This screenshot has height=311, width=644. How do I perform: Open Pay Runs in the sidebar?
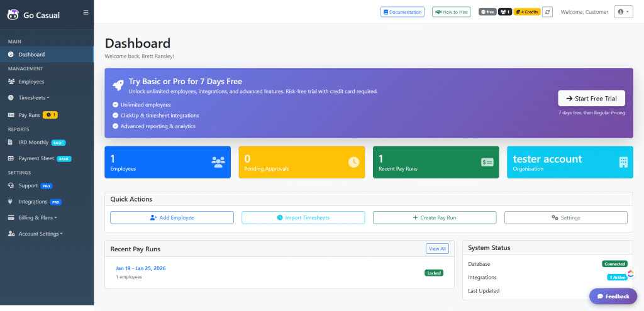30,115
